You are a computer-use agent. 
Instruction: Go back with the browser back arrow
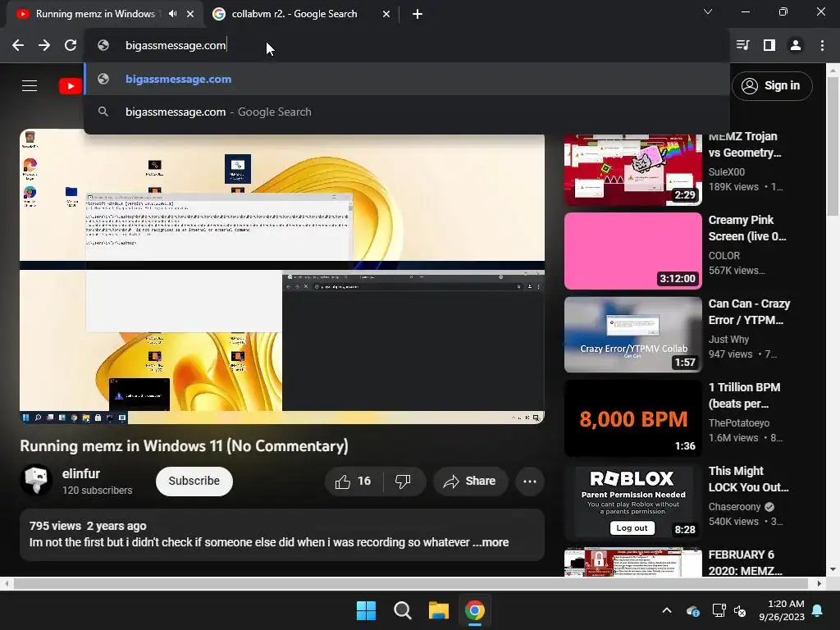18,46
